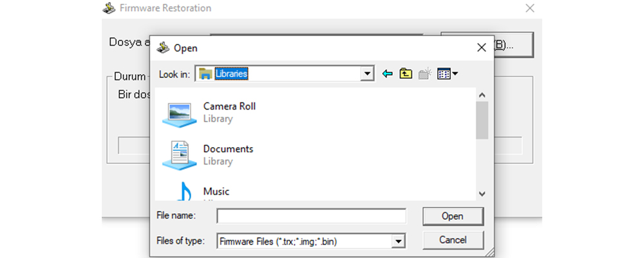The width and height of the screenshot is (644, 258).
Task: Click the Open dialog title bar icon
Action: click(x=163, y=48)
